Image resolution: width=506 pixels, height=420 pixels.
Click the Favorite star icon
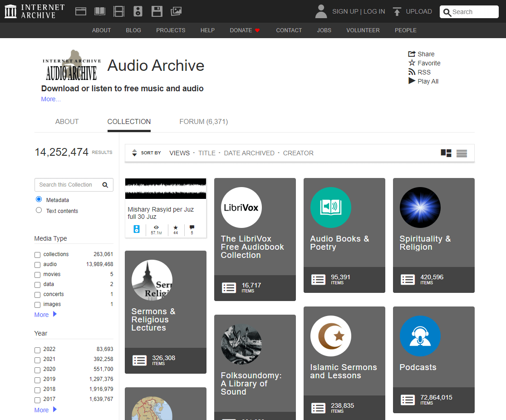pyautogui.click(x=412, y=63)
